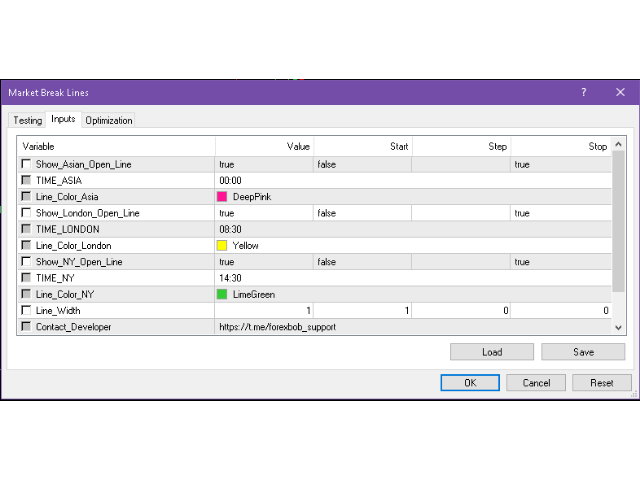The image size is (640, 480).
Task: Click the Line_Width start cell
Action: 362,311
